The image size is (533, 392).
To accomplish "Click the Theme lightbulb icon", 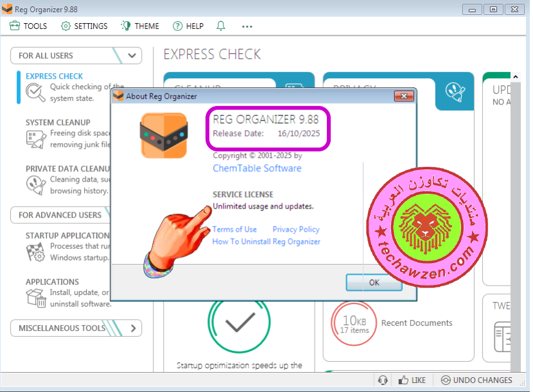I will pyautogui.click(x=126, y=26).
